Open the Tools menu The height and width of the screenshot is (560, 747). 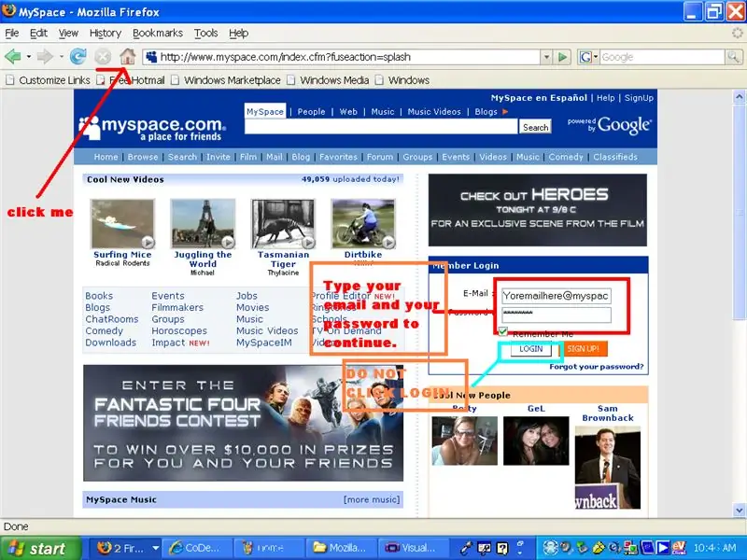click(x=205, y=33)
